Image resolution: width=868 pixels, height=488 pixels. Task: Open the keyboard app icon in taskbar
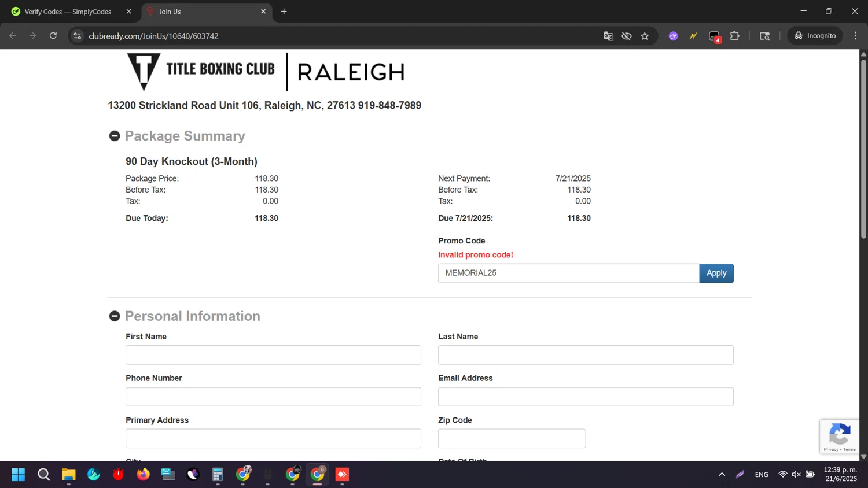coord(168,475)
